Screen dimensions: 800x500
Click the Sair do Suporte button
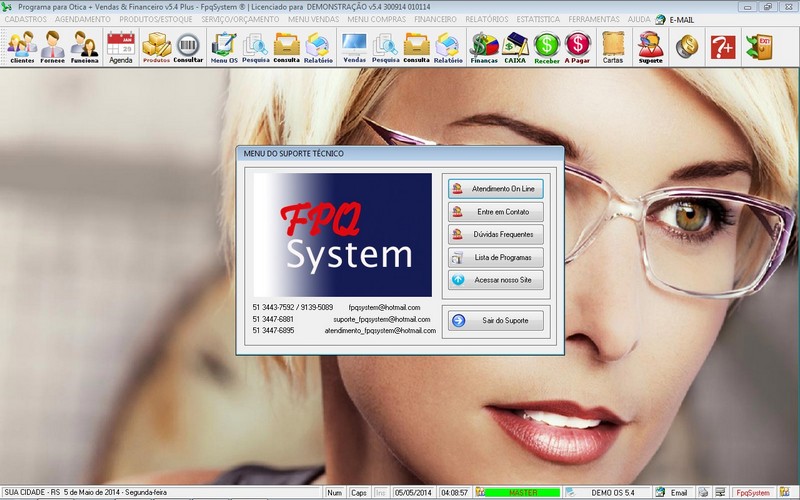(495, 321)
